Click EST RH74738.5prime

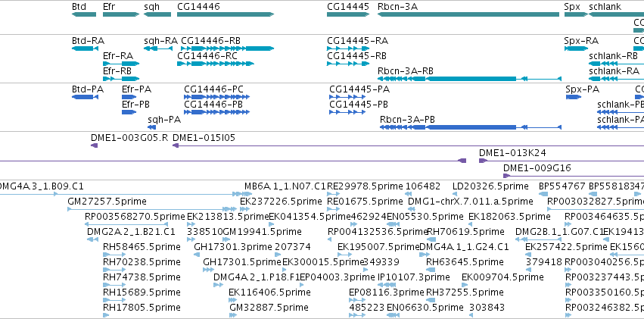click(x=114, y=286)
